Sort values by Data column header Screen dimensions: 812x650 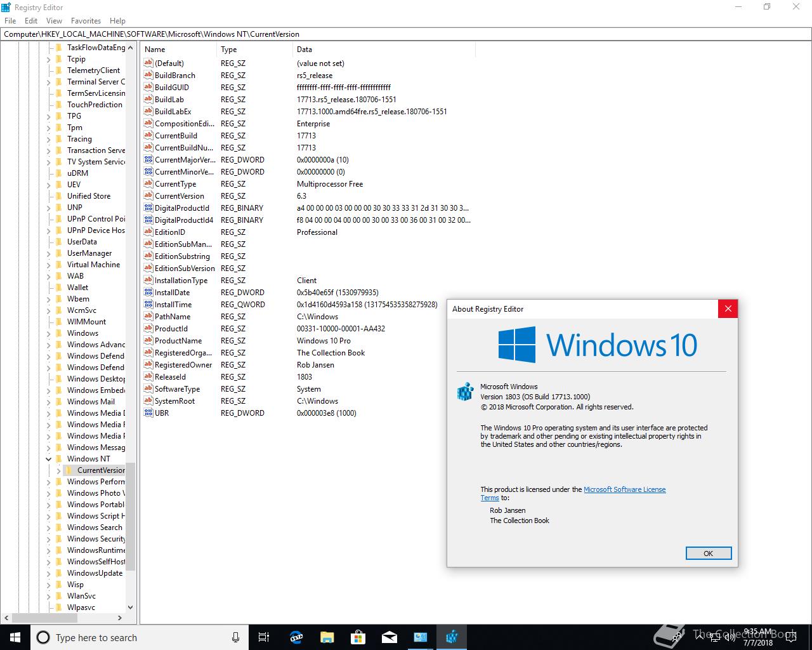[x=384, y=50]
